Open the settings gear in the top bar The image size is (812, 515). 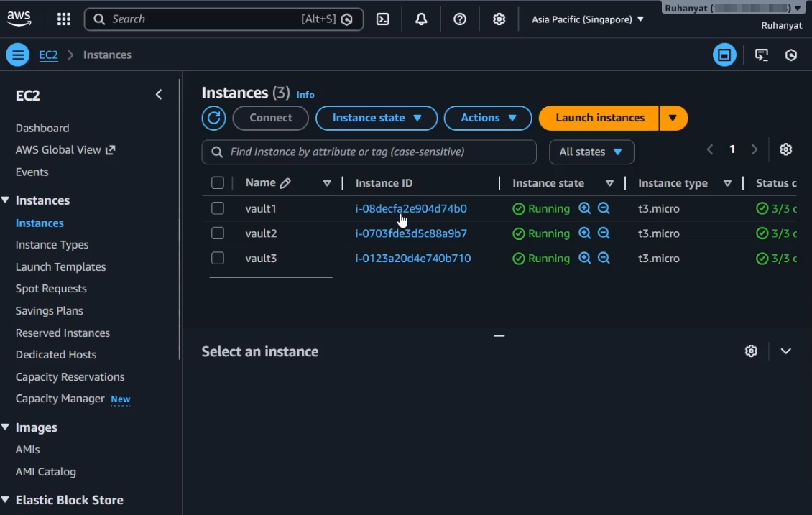[499, 19]
